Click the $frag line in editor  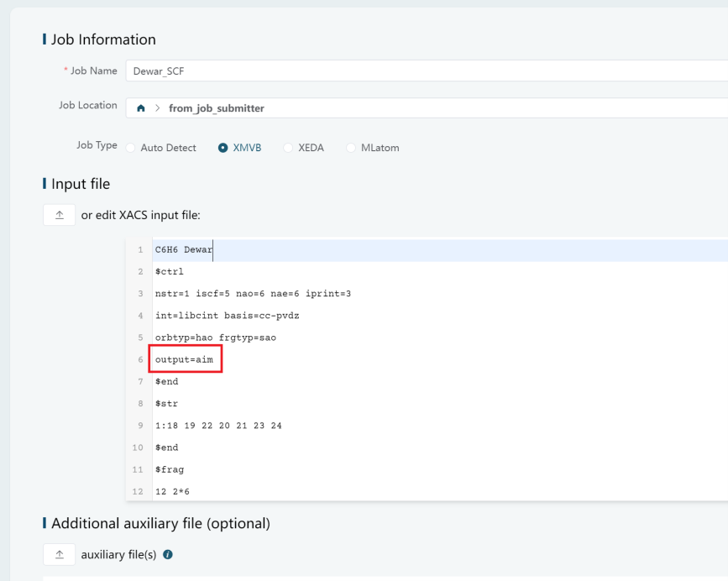pos(440,469)
